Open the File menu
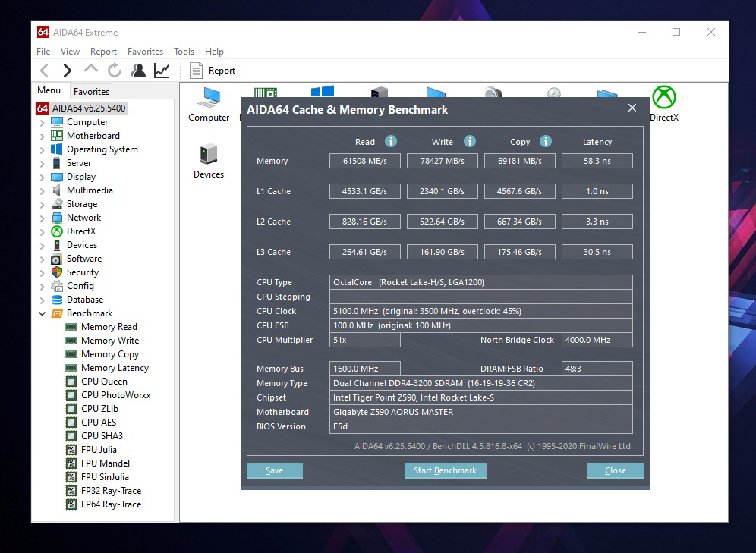 click(x=43, y=51)
